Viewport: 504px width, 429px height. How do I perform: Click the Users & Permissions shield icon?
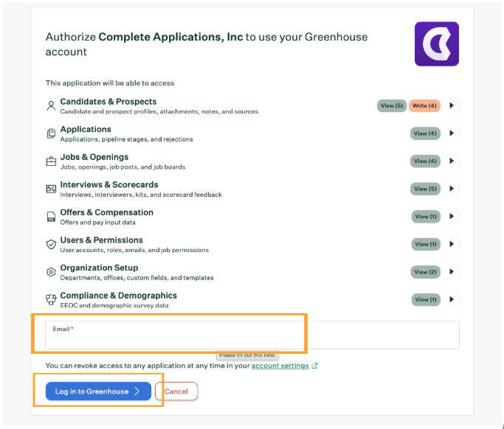point(51,244)
